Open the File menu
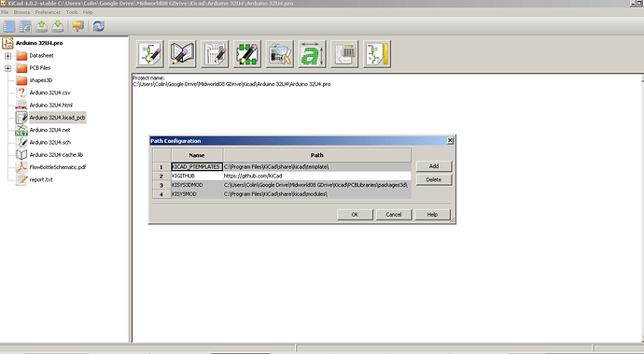Viewport: 644px width, 354px height. pyautogui.click(x=5, y=12)
